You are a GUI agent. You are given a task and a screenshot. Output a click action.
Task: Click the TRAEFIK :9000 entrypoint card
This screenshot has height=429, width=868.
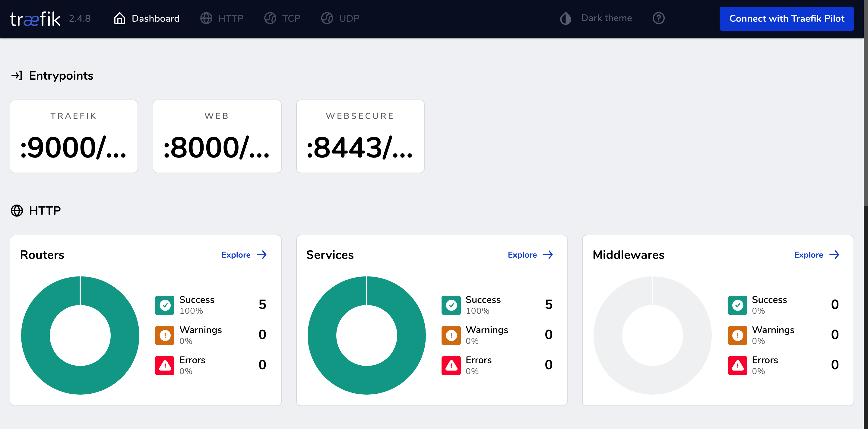(74, 136)
